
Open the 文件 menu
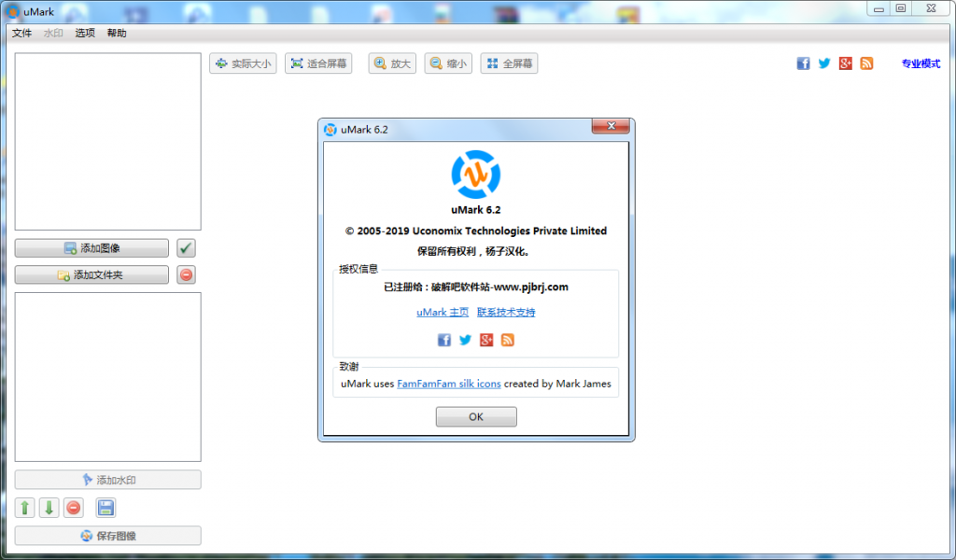[x=22, y=33]
